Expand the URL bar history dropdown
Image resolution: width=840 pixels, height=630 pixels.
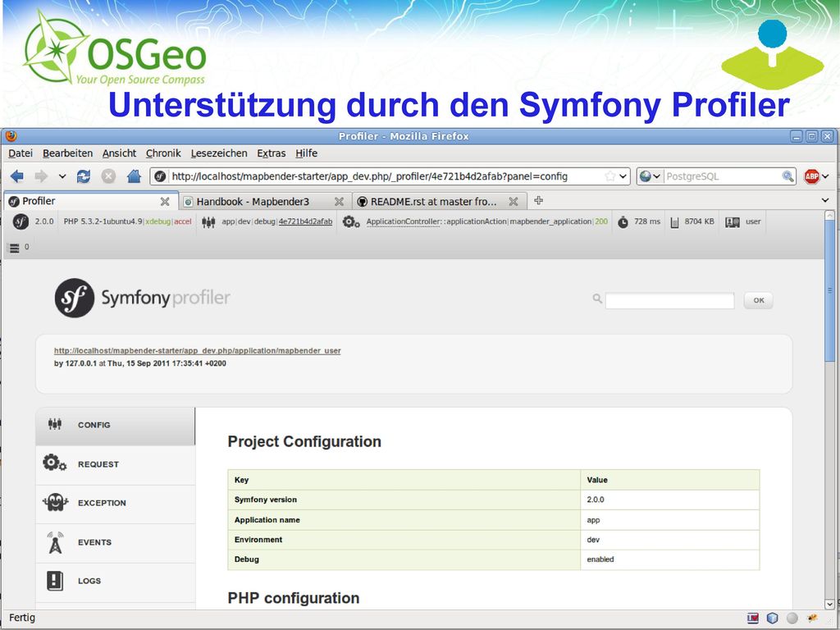(623, 176)
